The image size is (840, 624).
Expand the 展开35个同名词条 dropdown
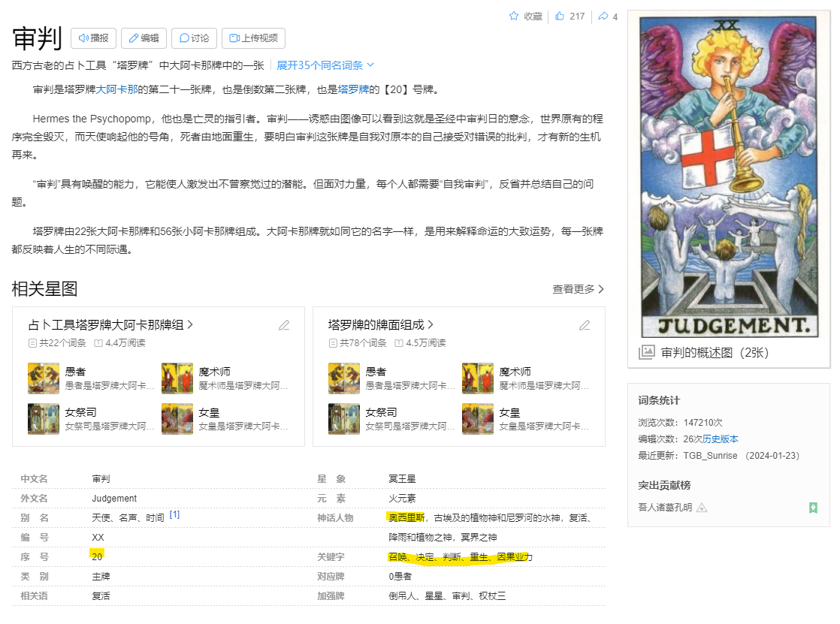pyautogui.click(x=325, y=65)
